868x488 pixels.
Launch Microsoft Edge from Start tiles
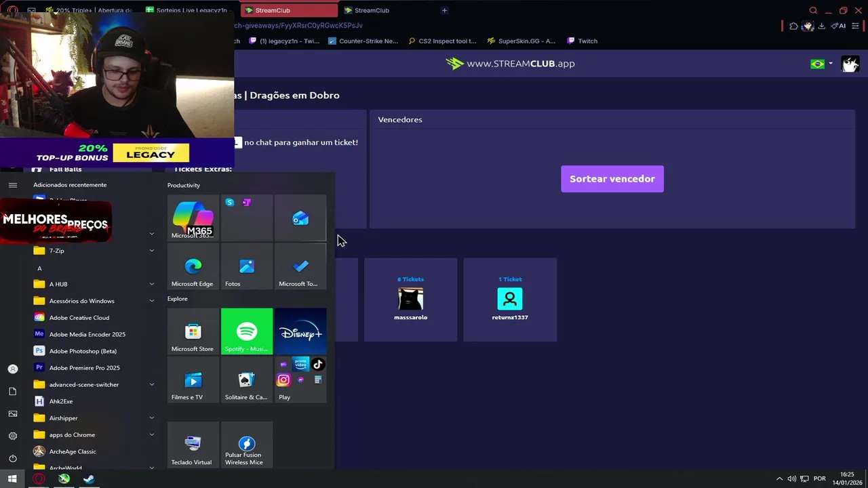193,267
